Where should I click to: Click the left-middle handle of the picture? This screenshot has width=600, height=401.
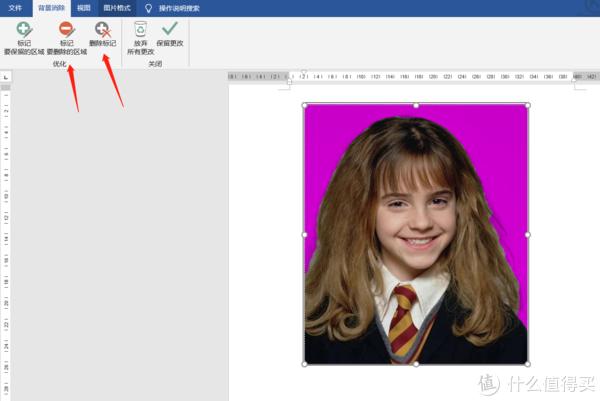tap(305, 235)
